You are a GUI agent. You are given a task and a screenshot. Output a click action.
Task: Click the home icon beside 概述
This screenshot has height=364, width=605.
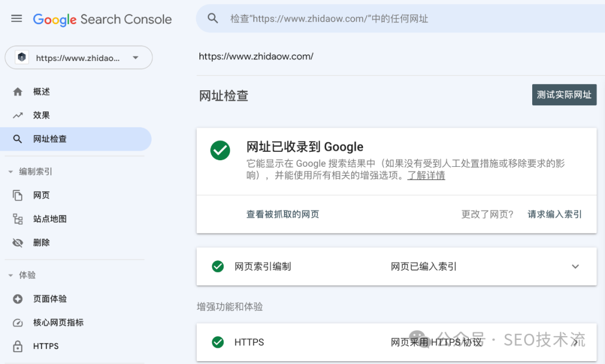18,92
